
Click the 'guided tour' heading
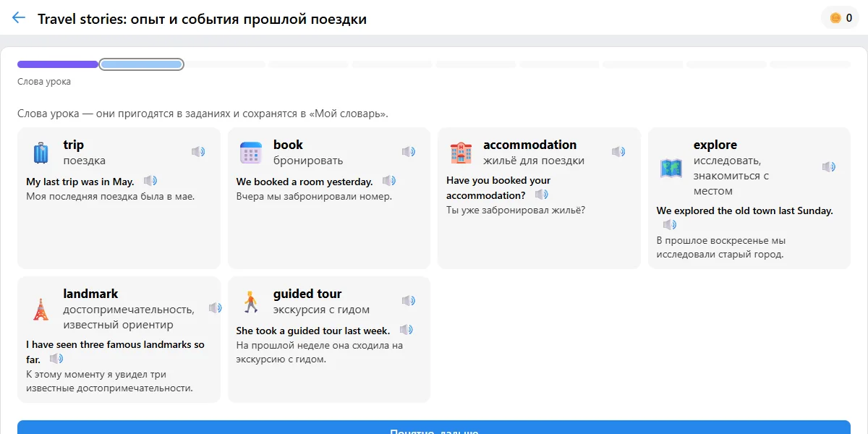pyautogui.click(x=307, y=294)
